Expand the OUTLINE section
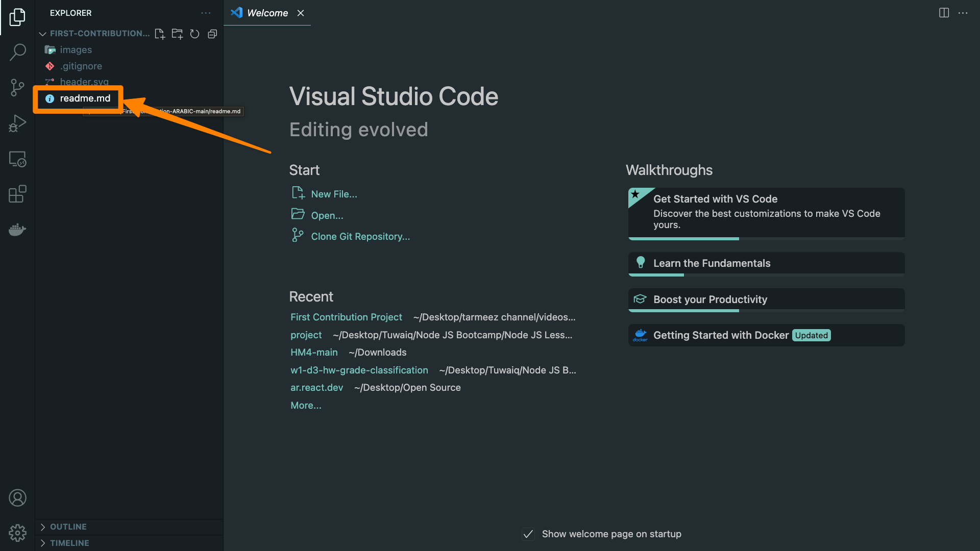 pyautogui.click(x=68, y=527)
